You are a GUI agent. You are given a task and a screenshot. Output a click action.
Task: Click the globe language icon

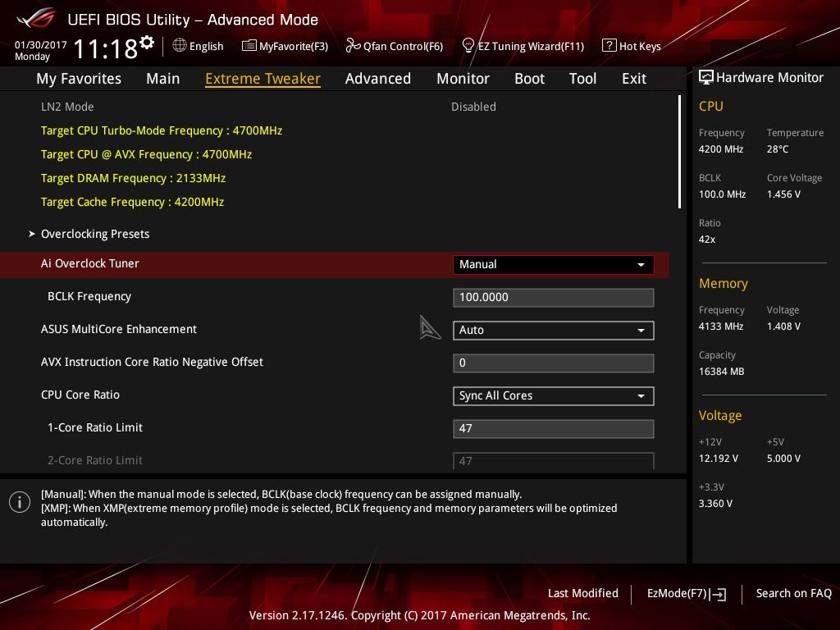(180, 46)
